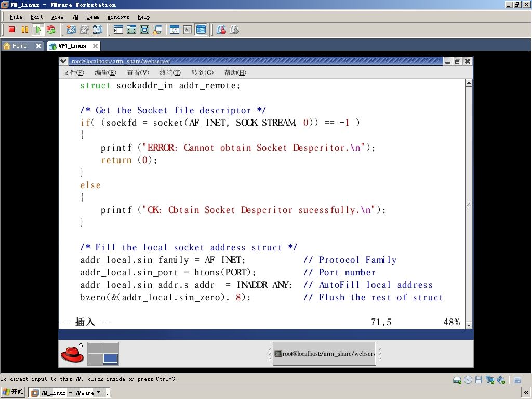
Task: Click the terminal title bar root@localhost
Action: [x=256, y=61]
